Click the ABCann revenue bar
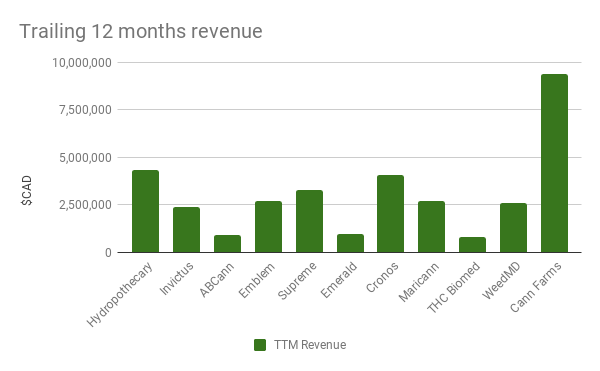Viewport: 600px width, 371px height. [227, 244]
